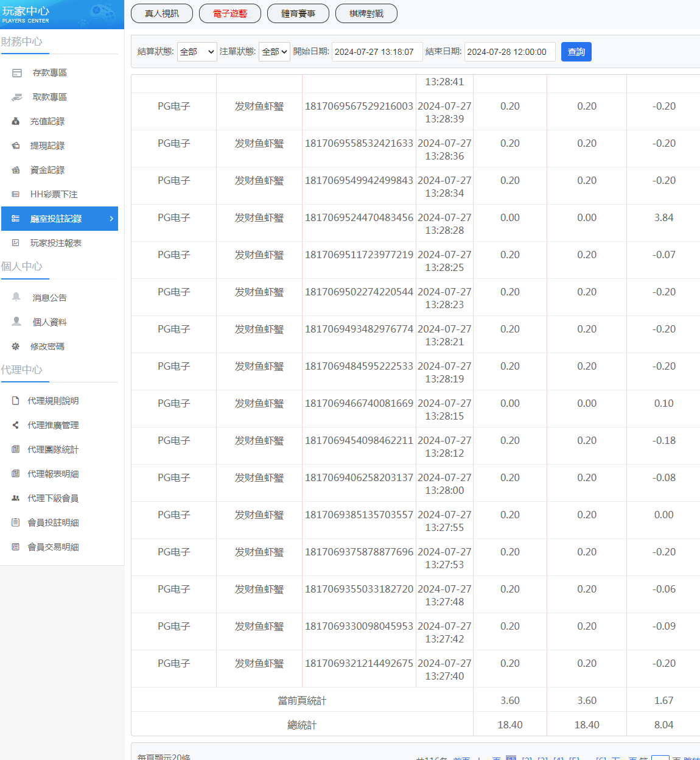This screenshot has height=760, width=700.
Task: Open 會員交易明細 in the sidebar
Action: [x=53, y=547]
